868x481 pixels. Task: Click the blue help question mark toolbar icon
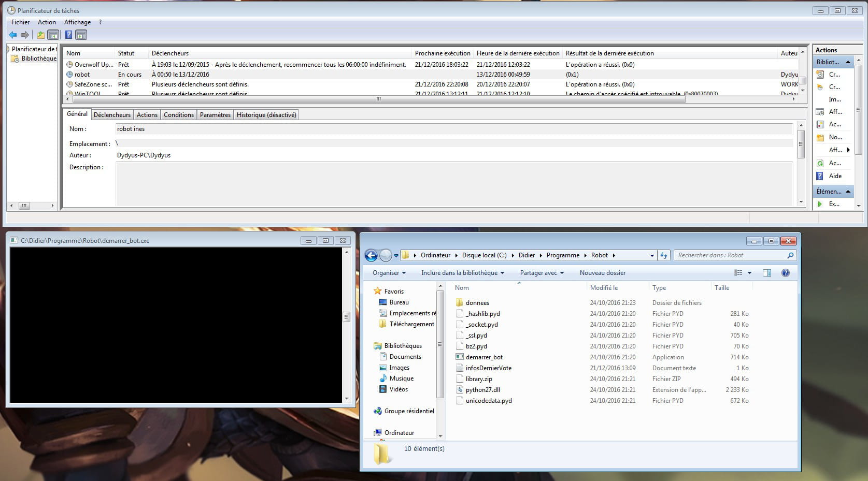point(68,35)
